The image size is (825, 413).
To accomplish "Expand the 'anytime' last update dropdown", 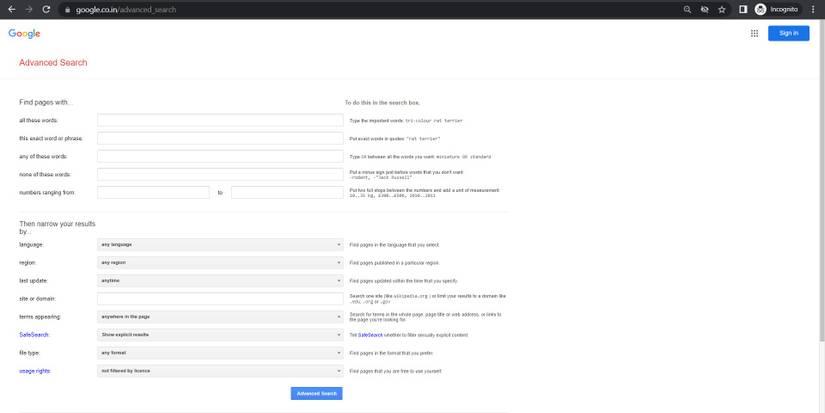I will 220,280.
